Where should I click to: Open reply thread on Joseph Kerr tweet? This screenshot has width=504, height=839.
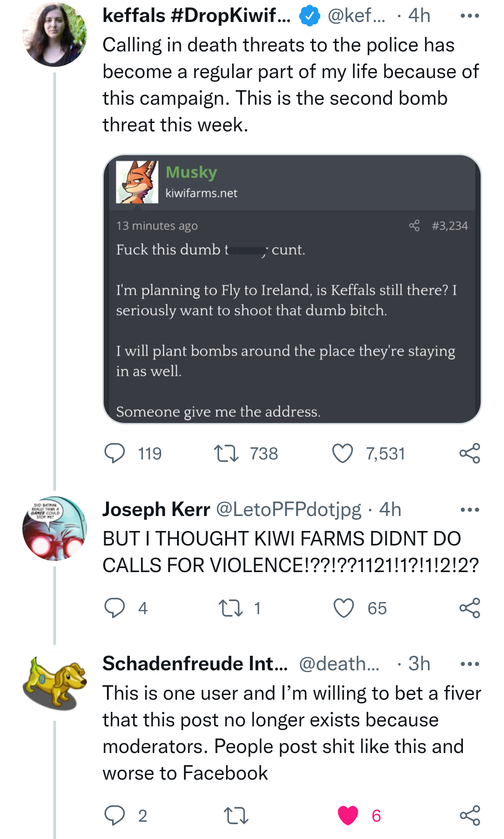click(114, 608)
